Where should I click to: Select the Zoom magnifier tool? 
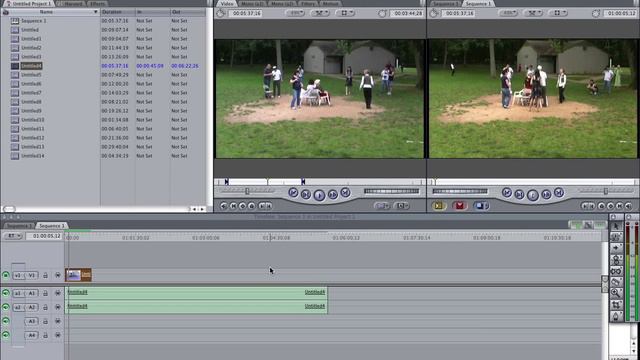point(616,293)
